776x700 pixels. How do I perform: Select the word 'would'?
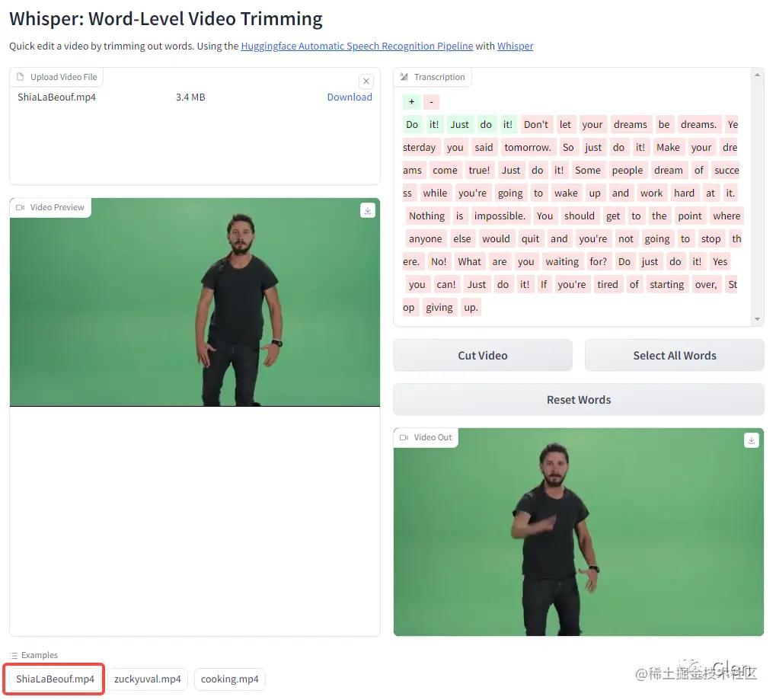coord(496,238)
